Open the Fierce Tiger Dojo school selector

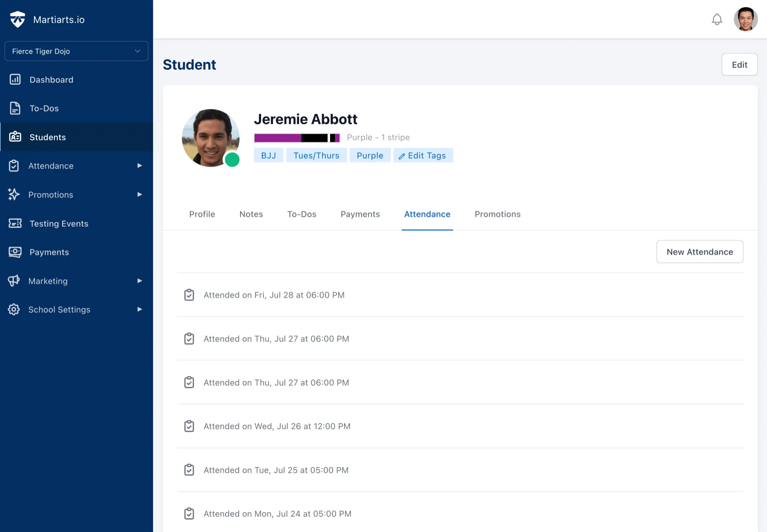(76, 51)
